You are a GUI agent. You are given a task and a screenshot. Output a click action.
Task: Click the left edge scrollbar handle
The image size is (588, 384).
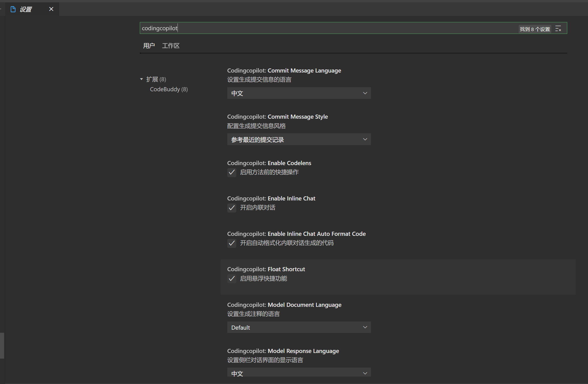point(2,346)
